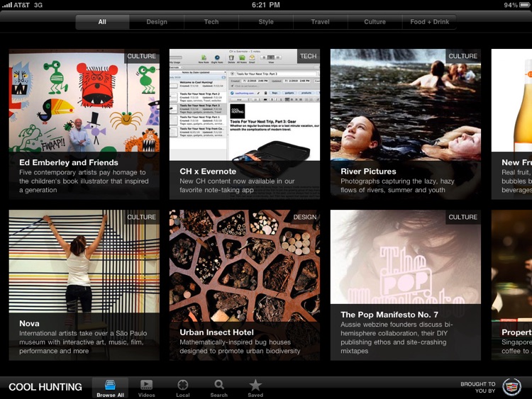
Task: Select the All category tab
Action: [x=102, y=22]
